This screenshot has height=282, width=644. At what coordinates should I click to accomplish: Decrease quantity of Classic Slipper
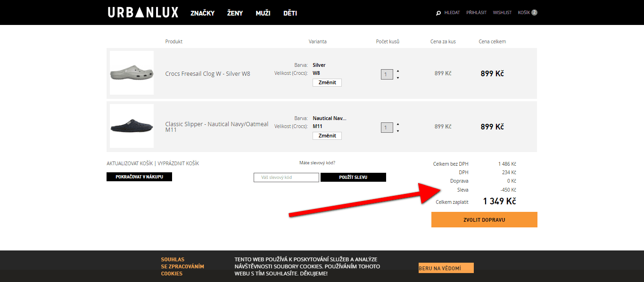point(398,131)
